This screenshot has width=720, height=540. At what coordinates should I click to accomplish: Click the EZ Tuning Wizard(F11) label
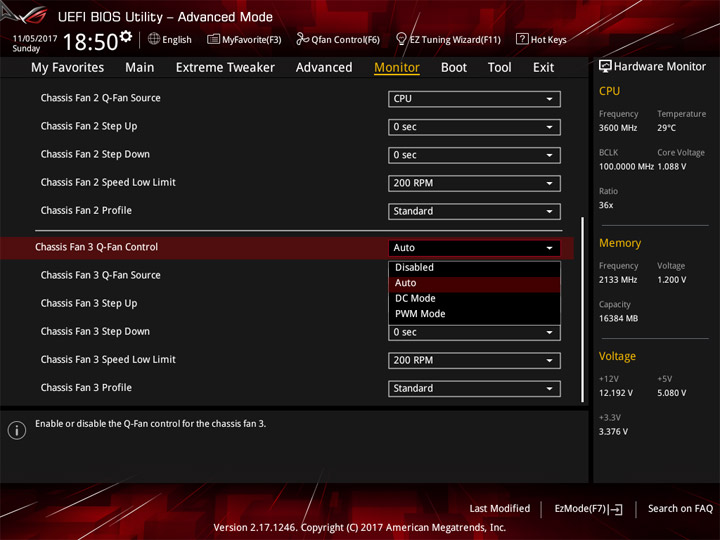pyautogui.click(x=455, y=39)
